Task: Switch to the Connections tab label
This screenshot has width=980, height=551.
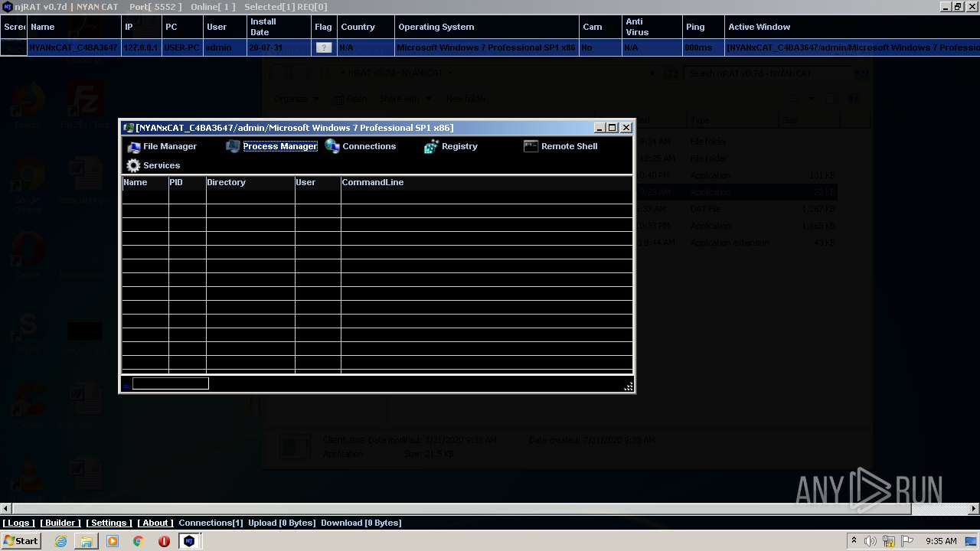Action: click(x=369, y=146)
